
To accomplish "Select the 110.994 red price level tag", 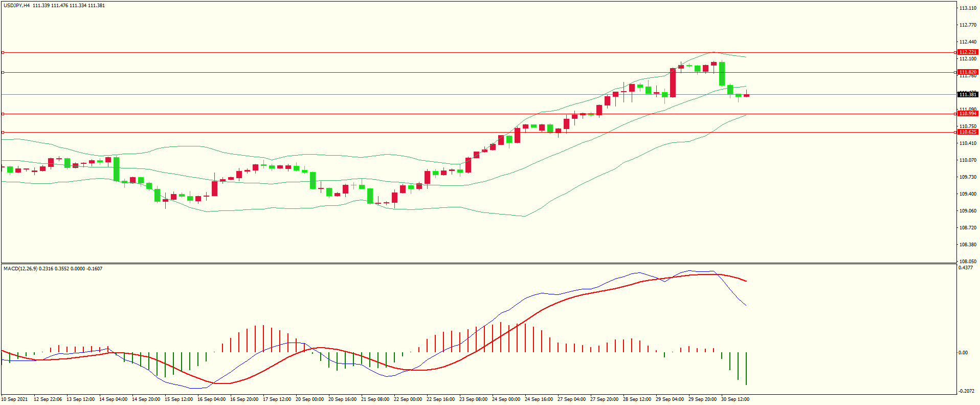I will [968, 114].
